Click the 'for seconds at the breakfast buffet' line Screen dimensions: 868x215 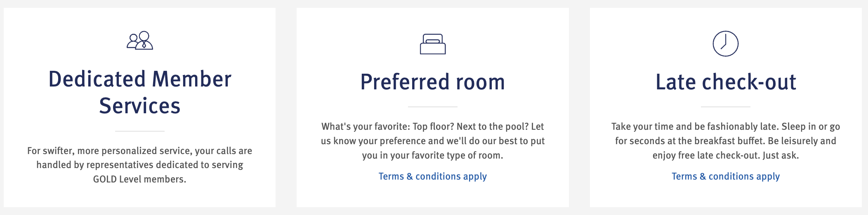tap(726, 141)
